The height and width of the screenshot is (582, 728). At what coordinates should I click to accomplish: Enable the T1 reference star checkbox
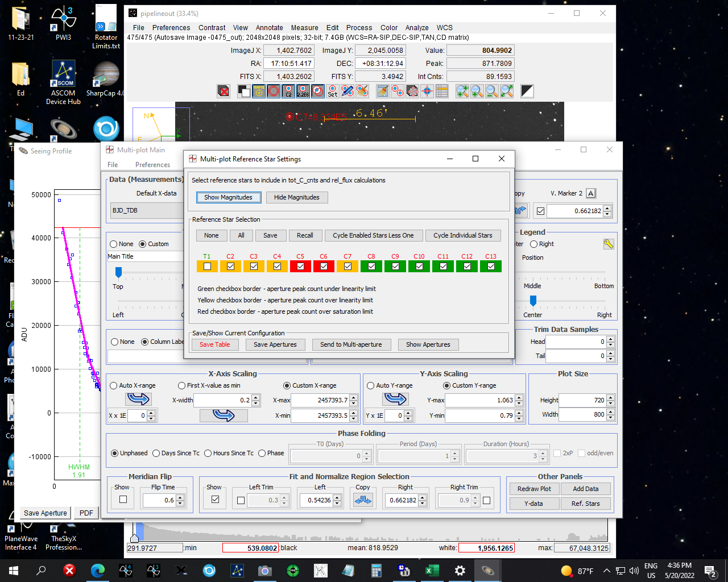207,266
